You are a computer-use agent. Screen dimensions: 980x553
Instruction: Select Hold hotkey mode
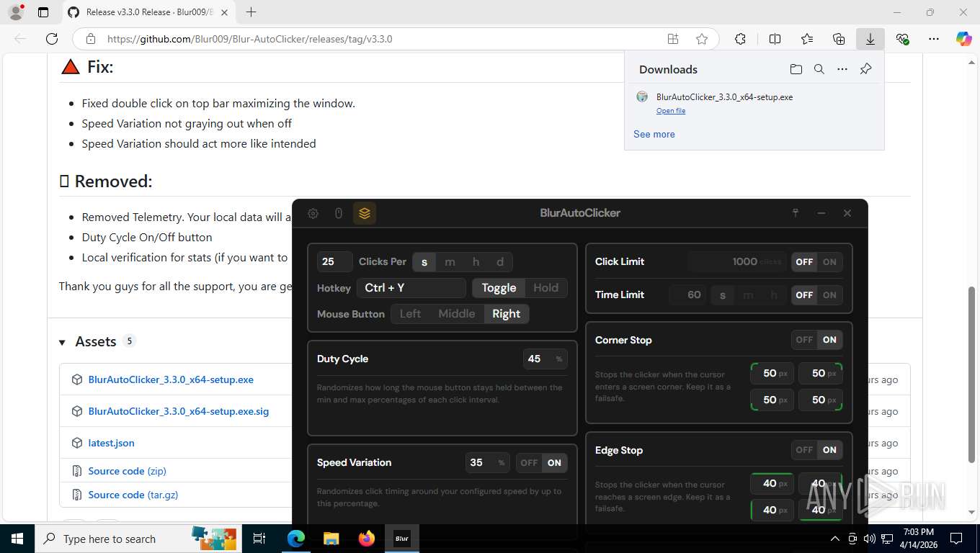pyautogui.click(x=545, y=288)
